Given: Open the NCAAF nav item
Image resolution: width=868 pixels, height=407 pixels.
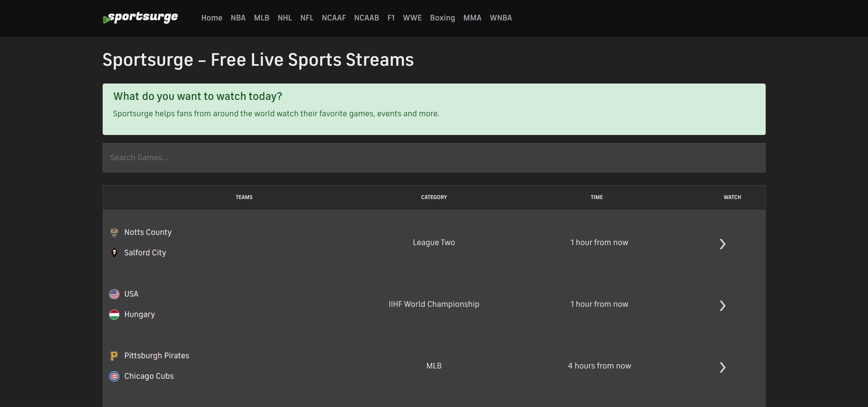Looking at the screenshot, I should pyautogui.click(x=334, y=18).
